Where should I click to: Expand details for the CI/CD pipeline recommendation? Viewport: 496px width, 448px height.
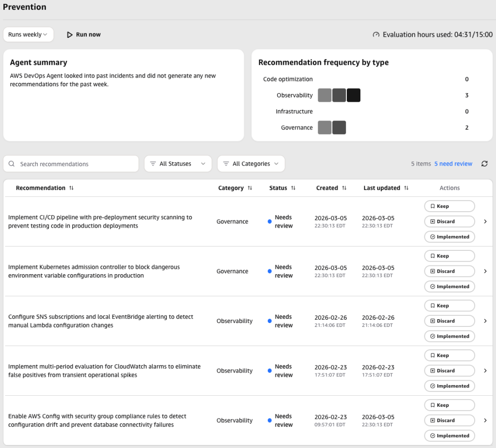[485, 221]
